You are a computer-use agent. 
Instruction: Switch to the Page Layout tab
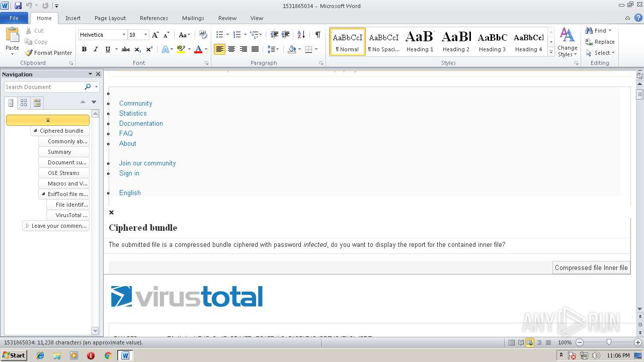coord(110,18)
